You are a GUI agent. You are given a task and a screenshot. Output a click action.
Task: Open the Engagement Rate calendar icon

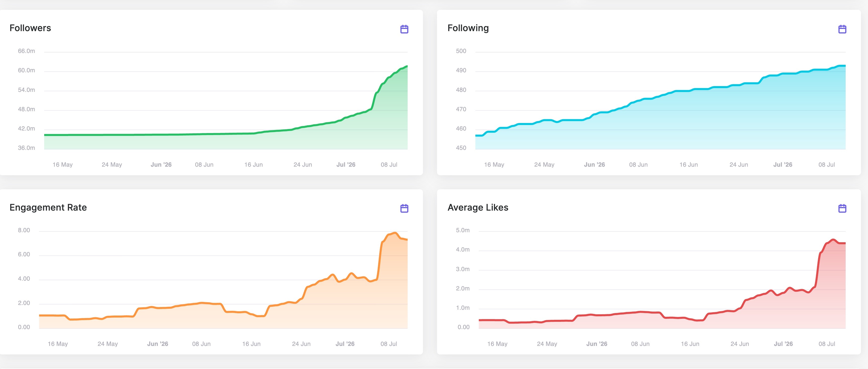point(404,208)
